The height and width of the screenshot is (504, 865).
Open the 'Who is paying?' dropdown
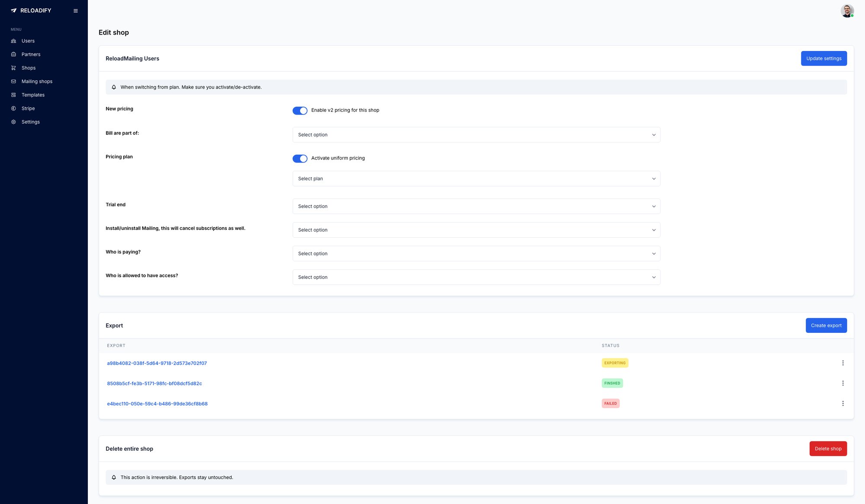pos(477,253)
